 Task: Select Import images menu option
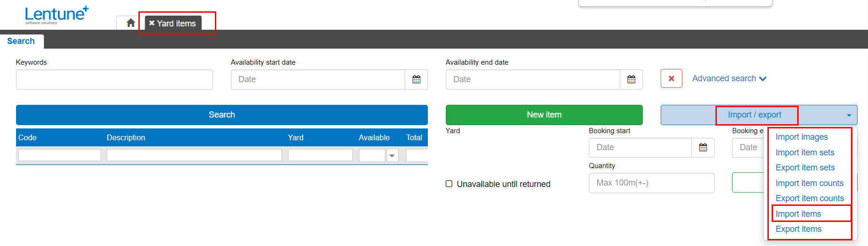(x=801, y=137)
